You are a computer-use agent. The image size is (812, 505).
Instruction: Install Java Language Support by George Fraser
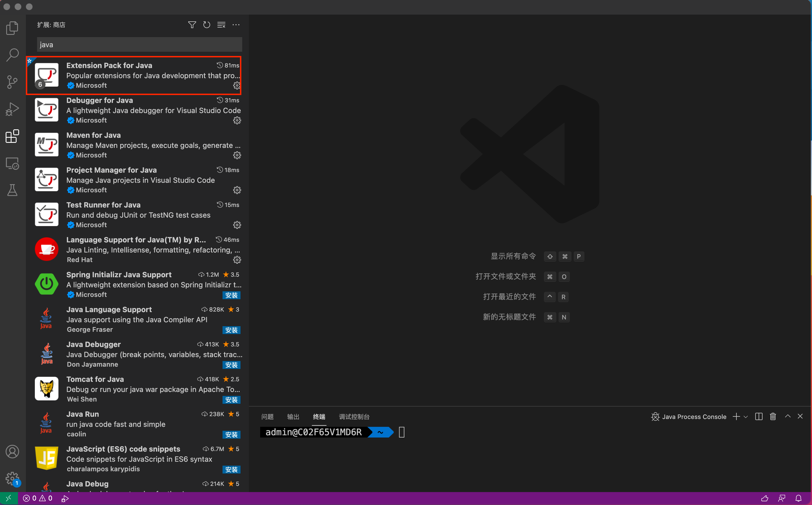231,330
